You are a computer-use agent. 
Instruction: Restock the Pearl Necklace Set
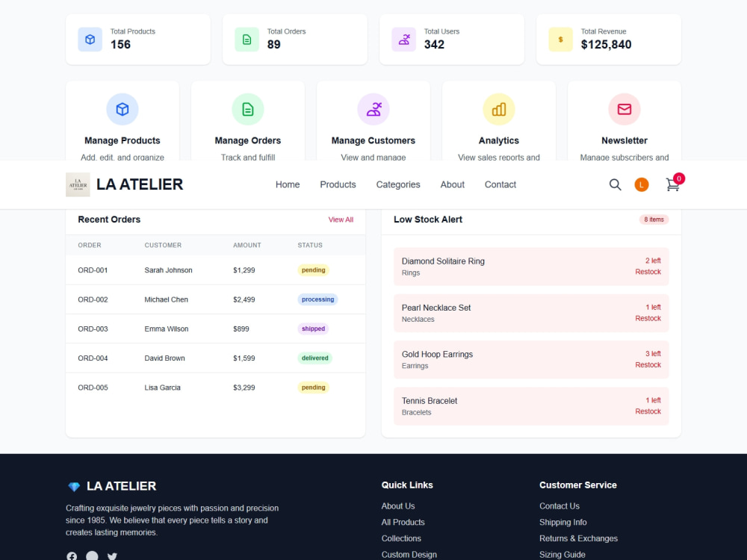coord(648,319)
